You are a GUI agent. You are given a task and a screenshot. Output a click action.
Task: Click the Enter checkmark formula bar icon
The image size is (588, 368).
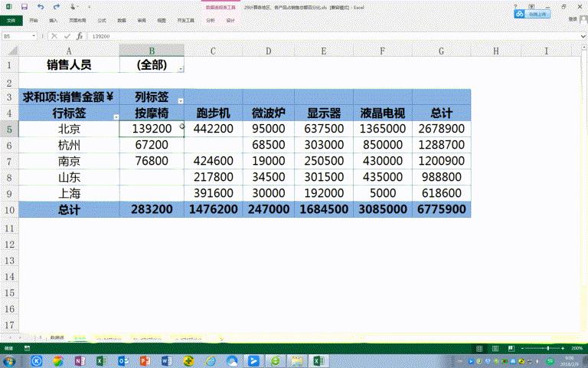click(x=67, y=36)
